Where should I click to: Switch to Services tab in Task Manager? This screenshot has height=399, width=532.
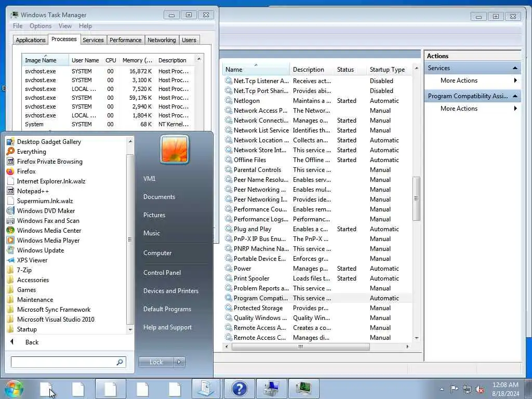[93, 40]
